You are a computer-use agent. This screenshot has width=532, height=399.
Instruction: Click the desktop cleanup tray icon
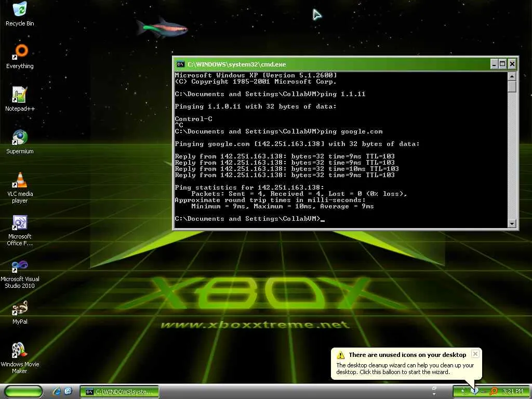475,391
